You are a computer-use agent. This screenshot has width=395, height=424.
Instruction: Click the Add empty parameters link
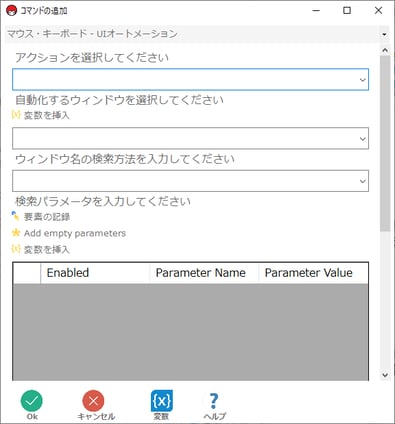69,233
